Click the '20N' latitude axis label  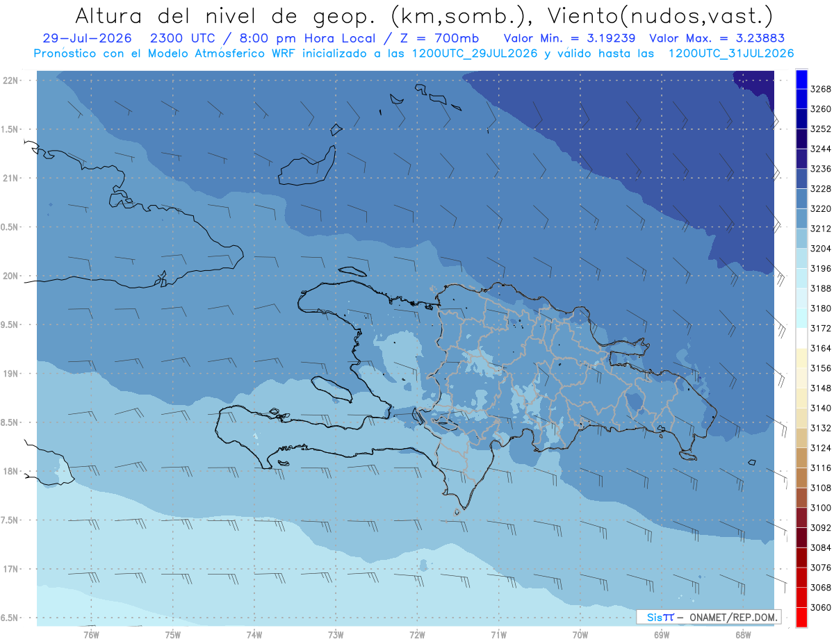11,276
